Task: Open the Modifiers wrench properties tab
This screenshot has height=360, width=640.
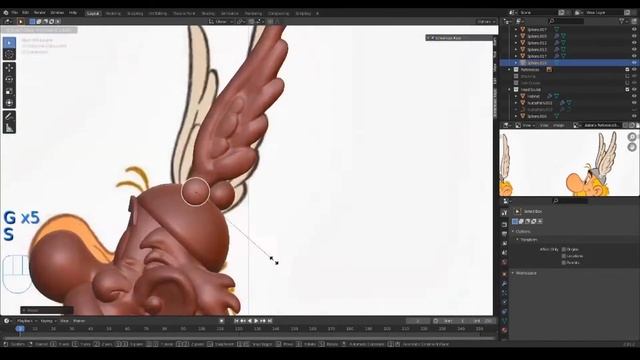Action: pos(504,283)
